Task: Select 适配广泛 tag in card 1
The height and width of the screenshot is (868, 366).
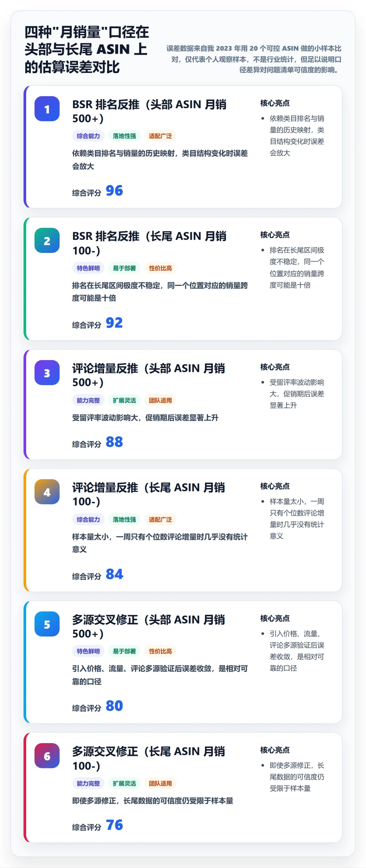Action: (160, 136)
